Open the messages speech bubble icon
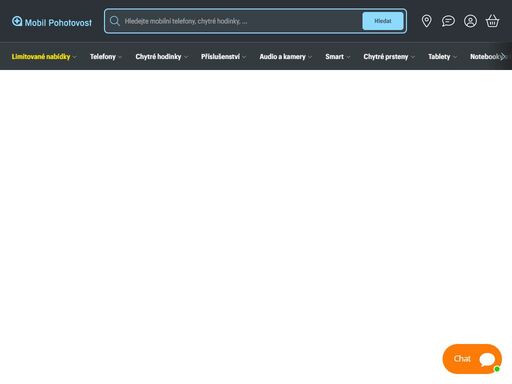This screenshot has width=512, height=384. click(x=448, y=21)
